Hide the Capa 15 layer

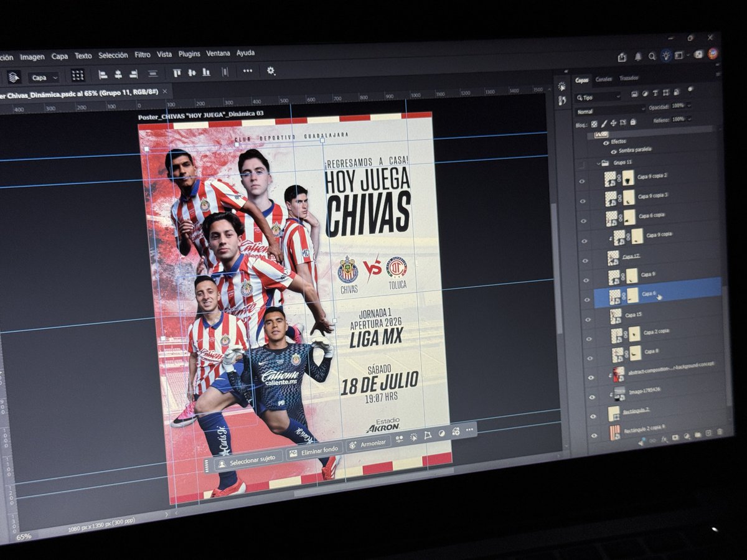(588, 319)
